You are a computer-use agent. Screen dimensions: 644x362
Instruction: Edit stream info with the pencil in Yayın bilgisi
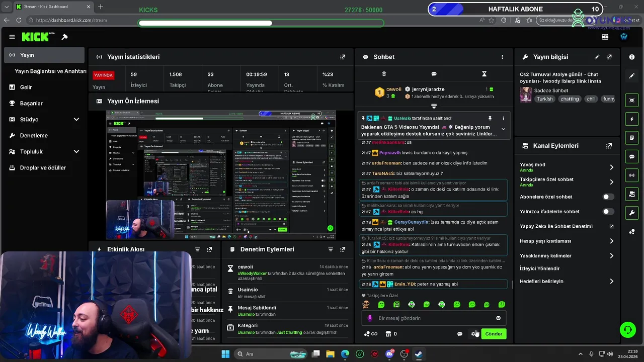coord(597,57)
